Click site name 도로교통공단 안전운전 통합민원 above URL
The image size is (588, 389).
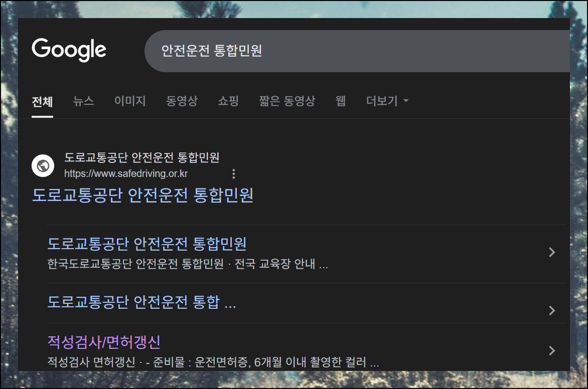point(142,157)
